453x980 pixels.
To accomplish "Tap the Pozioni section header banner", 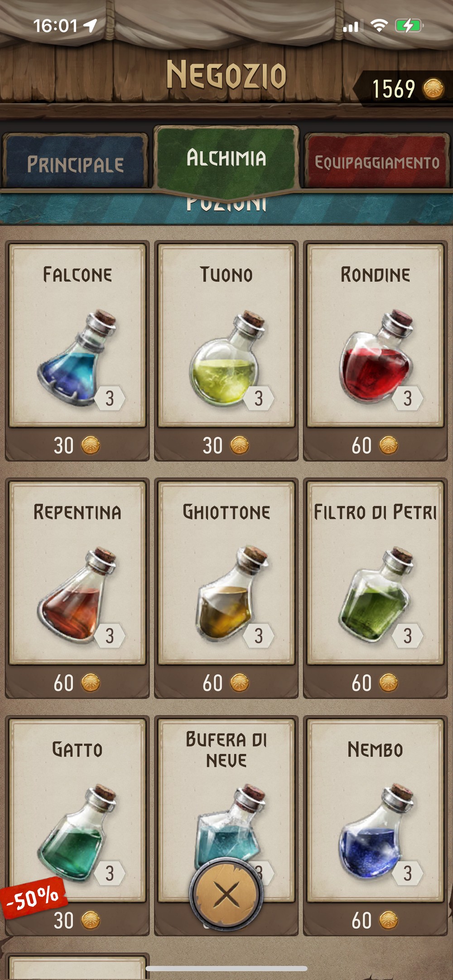I will (x=226, y=207).
